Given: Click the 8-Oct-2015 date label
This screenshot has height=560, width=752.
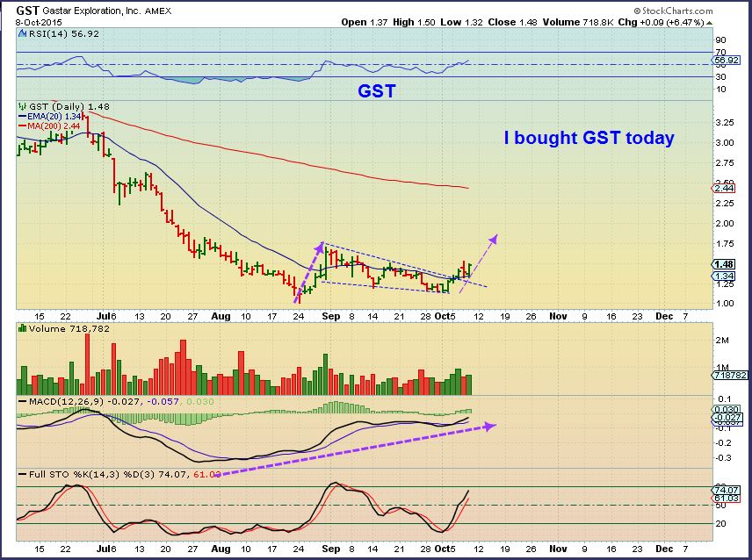Looking at the screenshot, I should [39, 22].
